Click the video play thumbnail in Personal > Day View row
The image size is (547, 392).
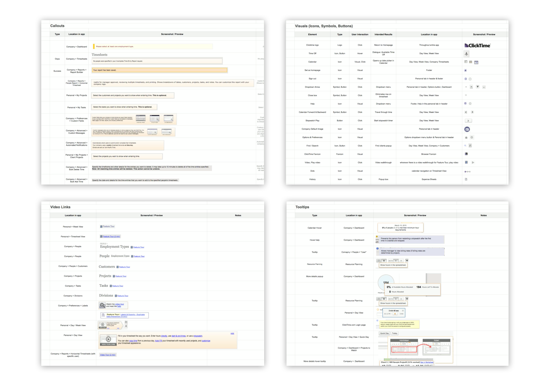pyautogui.click(x=108, y=340)
